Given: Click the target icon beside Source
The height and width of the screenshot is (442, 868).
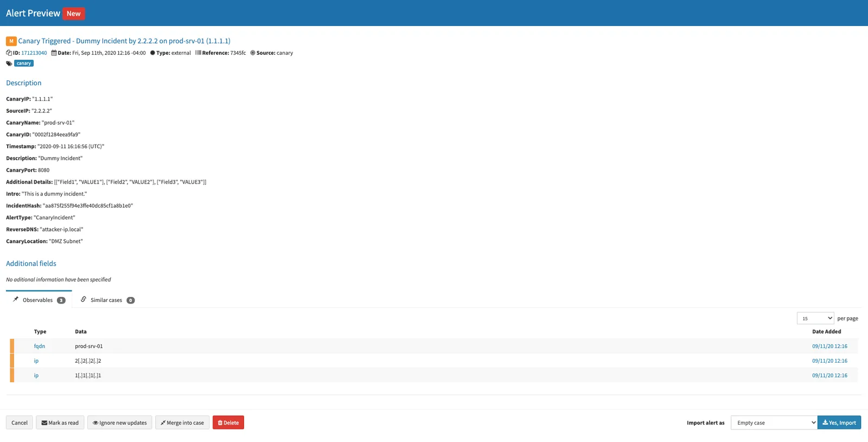Looking at the screenshot, I should (253, 53).
